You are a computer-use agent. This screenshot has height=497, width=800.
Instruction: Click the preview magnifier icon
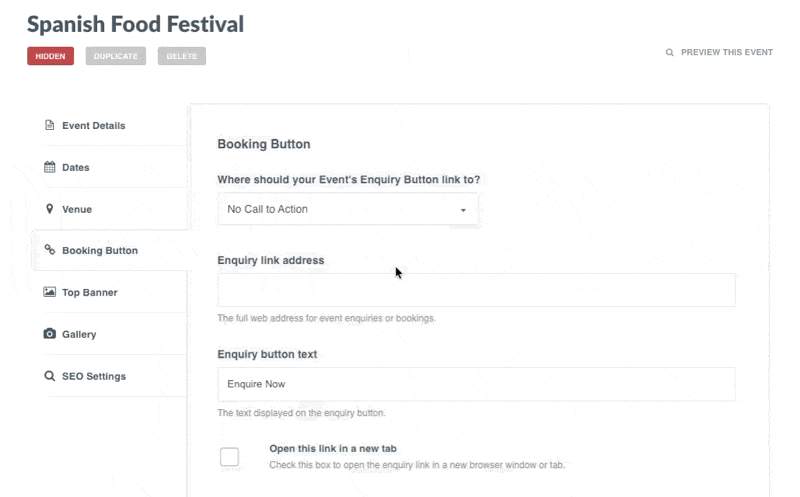coord(670,53)
